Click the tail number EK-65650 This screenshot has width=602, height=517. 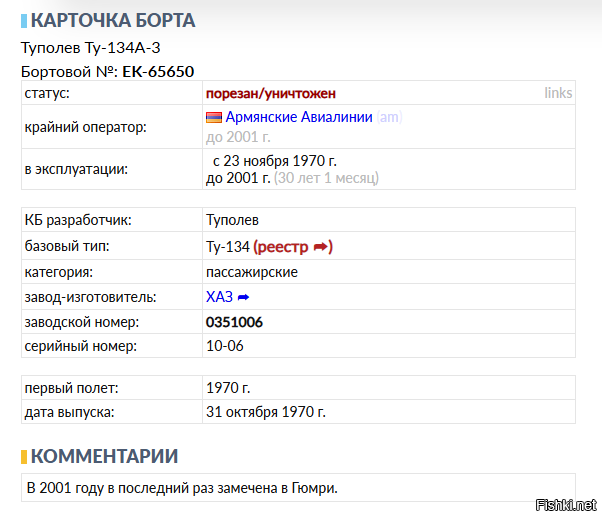tap(158, 71)
